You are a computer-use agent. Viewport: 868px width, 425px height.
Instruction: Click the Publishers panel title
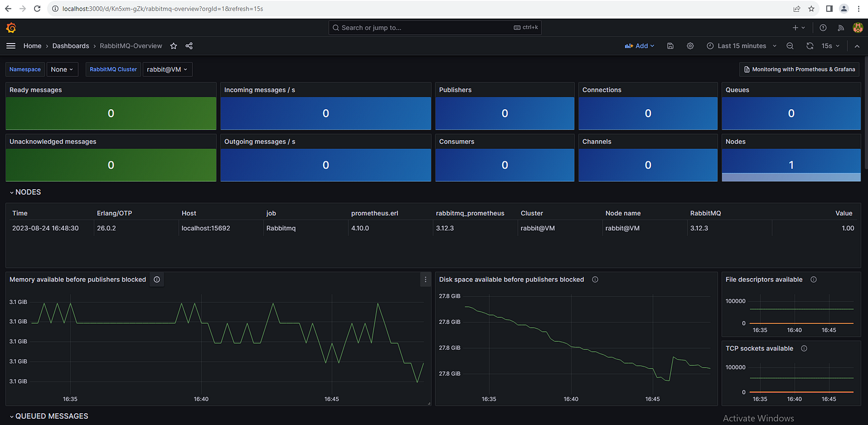point(455,90)
